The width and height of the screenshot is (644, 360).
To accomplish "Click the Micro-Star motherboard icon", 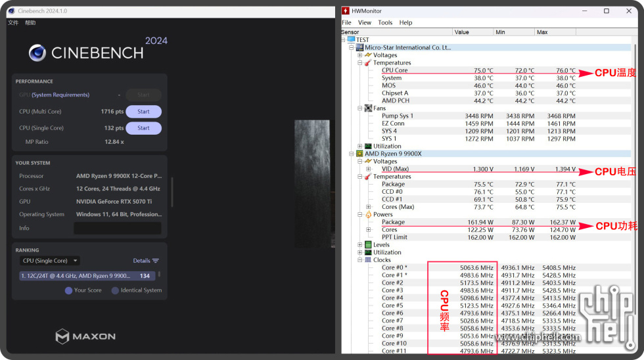I will coord(360,47).
